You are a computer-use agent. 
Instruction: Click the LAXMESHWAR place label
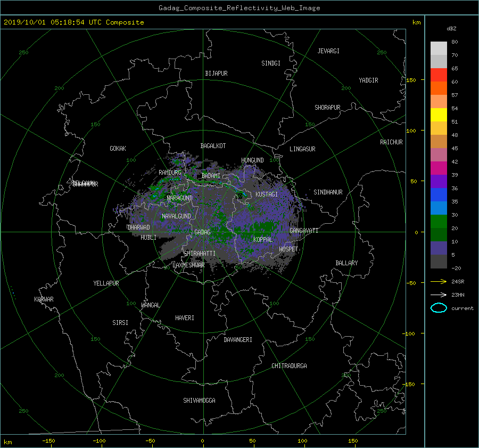click(188, 265)
